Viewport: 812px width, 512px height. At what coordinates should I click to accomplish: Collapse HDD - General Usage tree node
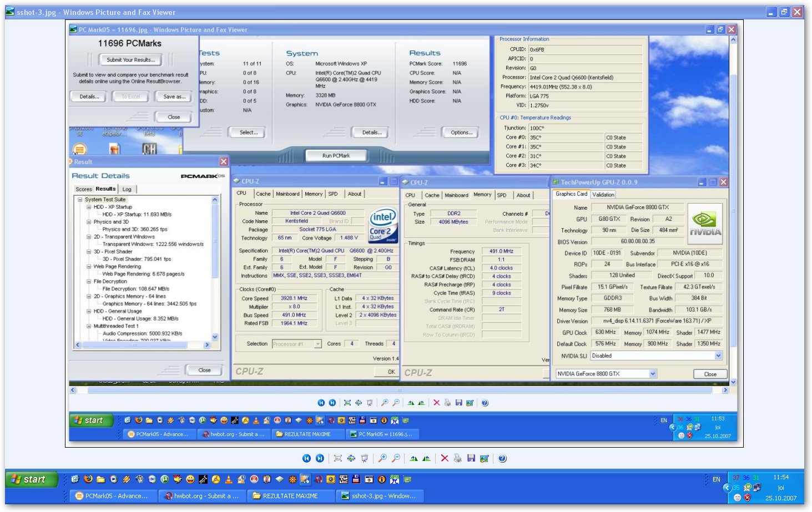[89, 312]
